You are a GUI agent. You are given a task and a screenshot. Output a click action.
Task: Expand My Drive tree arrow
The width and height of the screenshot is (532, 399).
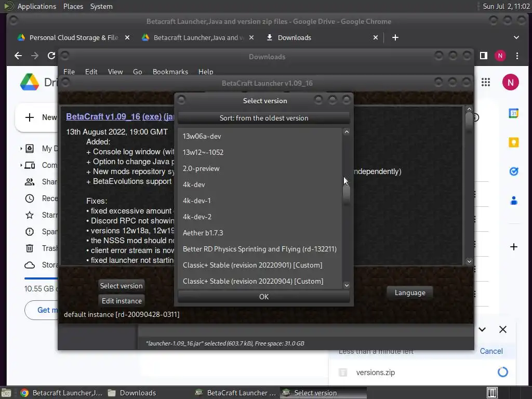click(21, 149)
